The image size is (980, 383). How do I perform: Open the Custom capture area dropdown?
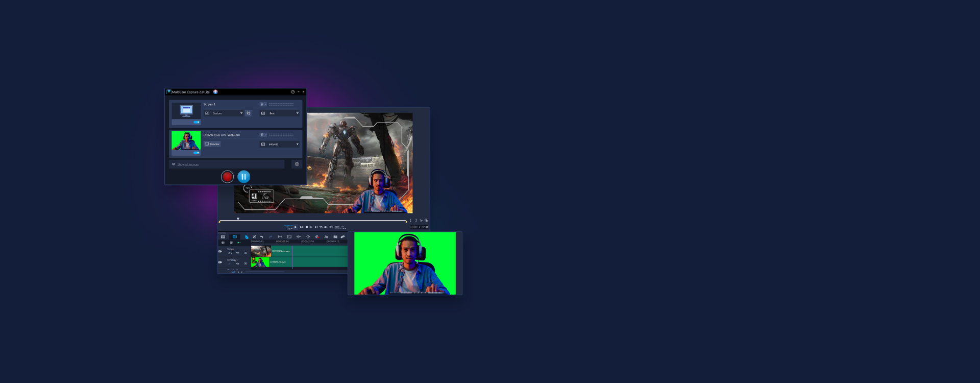[x=224, y=113]
